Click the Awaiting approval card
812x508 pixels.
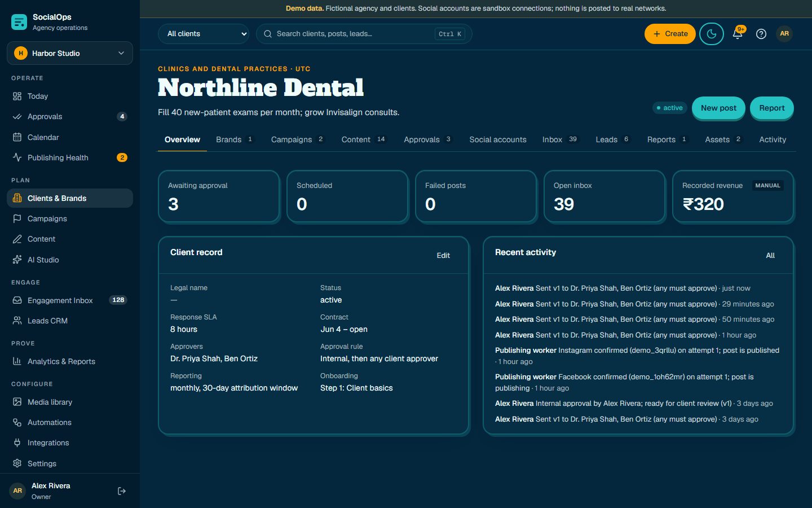click(219, 196)
